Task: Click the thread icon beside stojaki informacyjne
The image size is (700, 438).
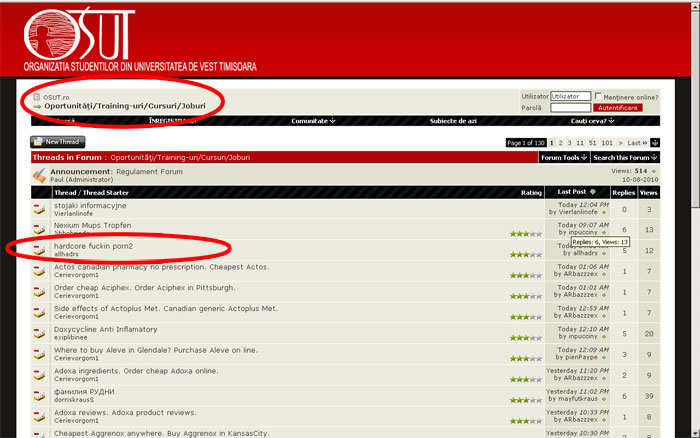Action: point(39,209)
